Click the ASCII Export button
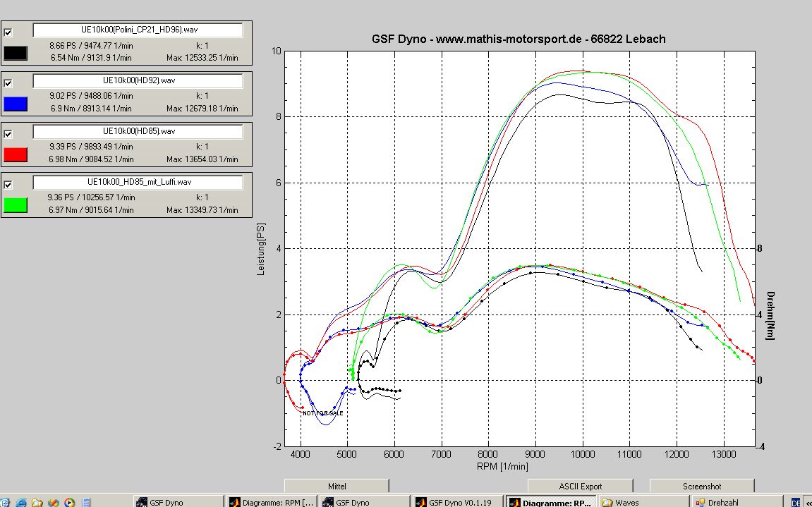 click(580, 486)
